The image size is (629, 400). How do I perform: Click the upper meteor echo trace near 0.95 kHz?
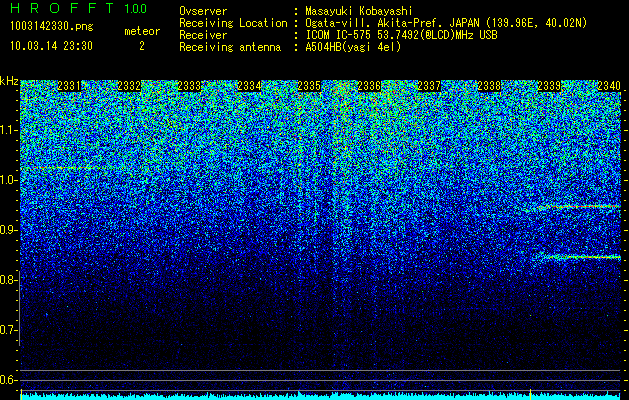pyautogui.click(x=574, y=207)
